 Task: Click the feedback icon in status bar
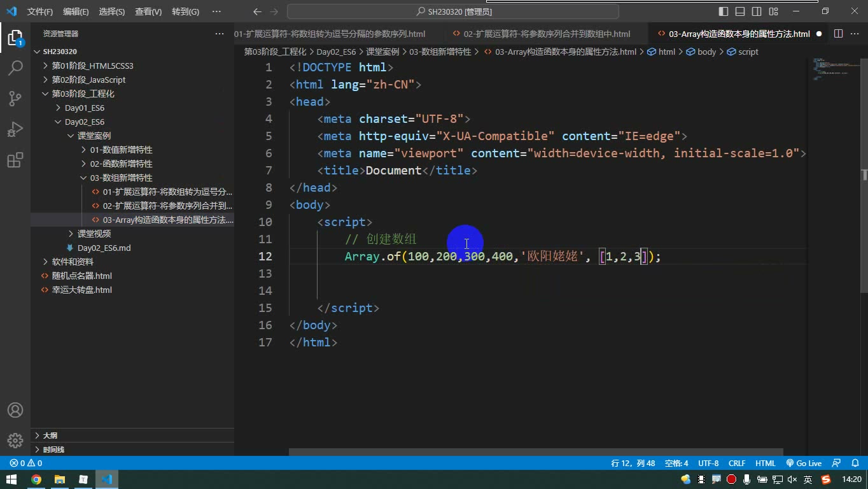[x=836, y=464]
